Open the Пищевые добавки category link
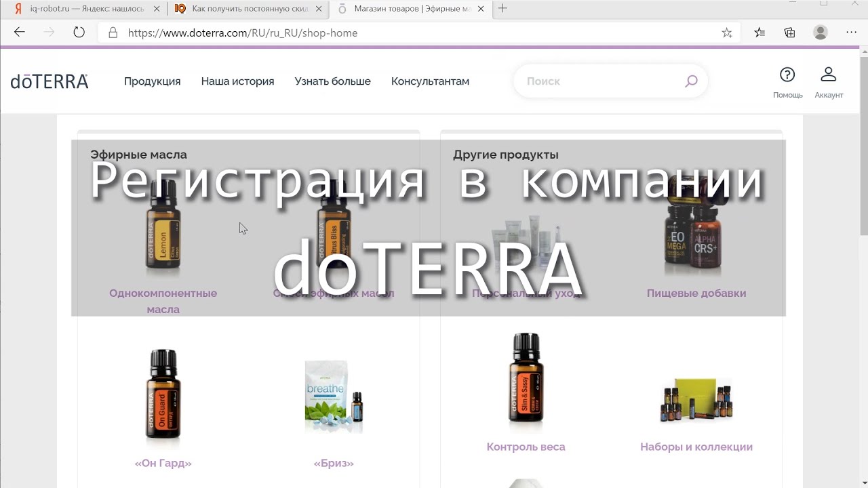This screenshot has height=488, width=868. (x=696, y=293)
